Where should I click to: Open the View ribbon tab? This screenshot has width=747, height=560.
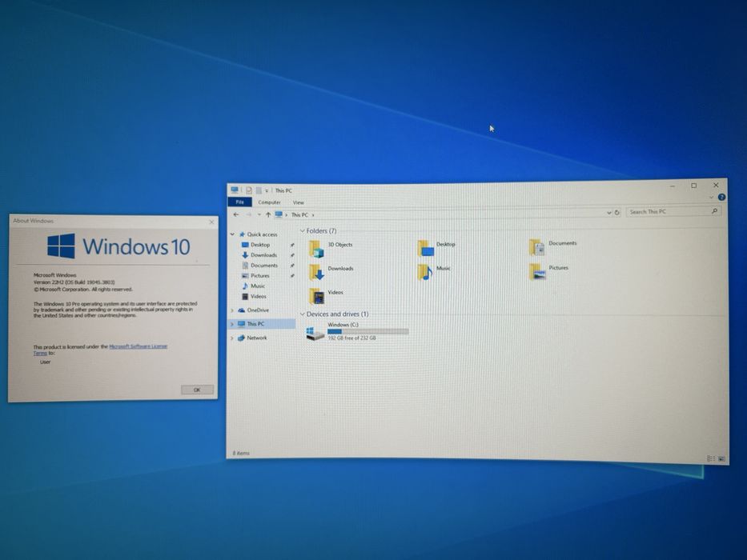298,202
